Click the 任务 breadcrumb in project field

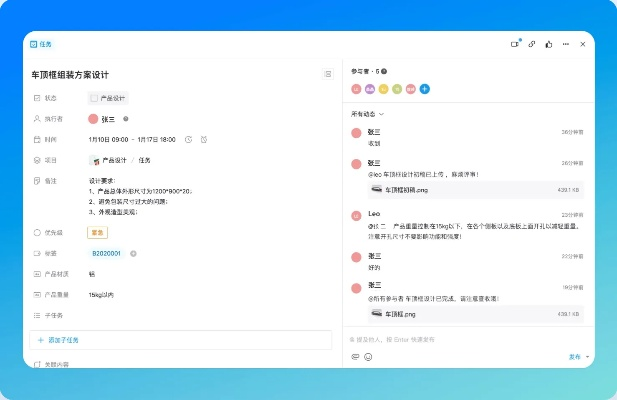tap(144, 160)
